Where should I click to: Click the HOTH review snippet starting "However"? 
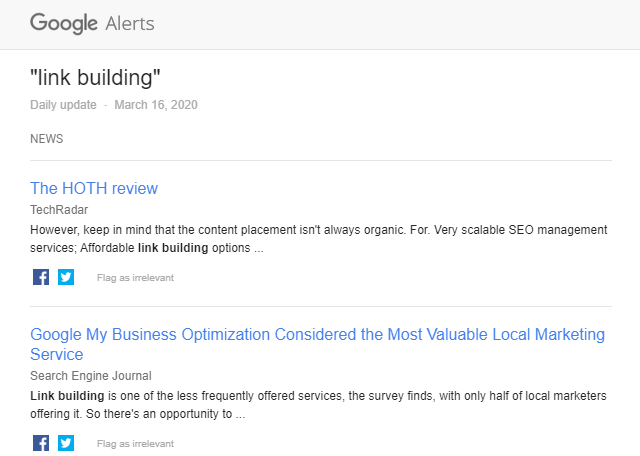tap(300, 230)
